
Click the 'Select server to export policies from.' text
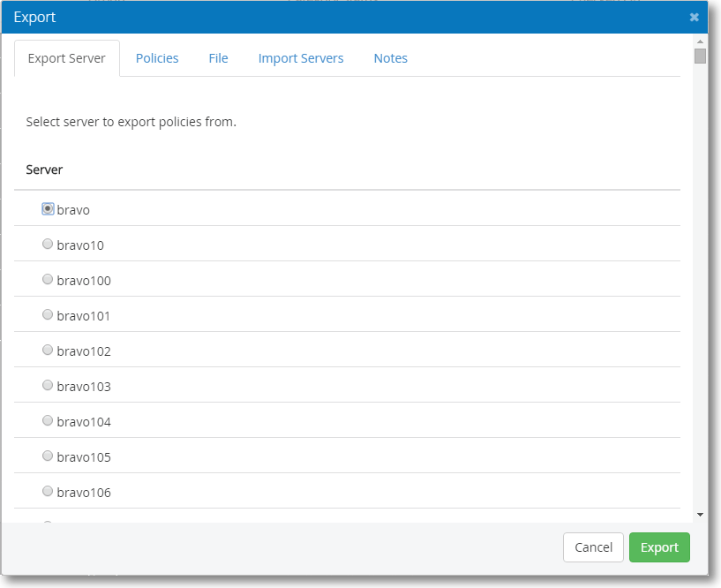pyautogui.click(x=131, y=122)
